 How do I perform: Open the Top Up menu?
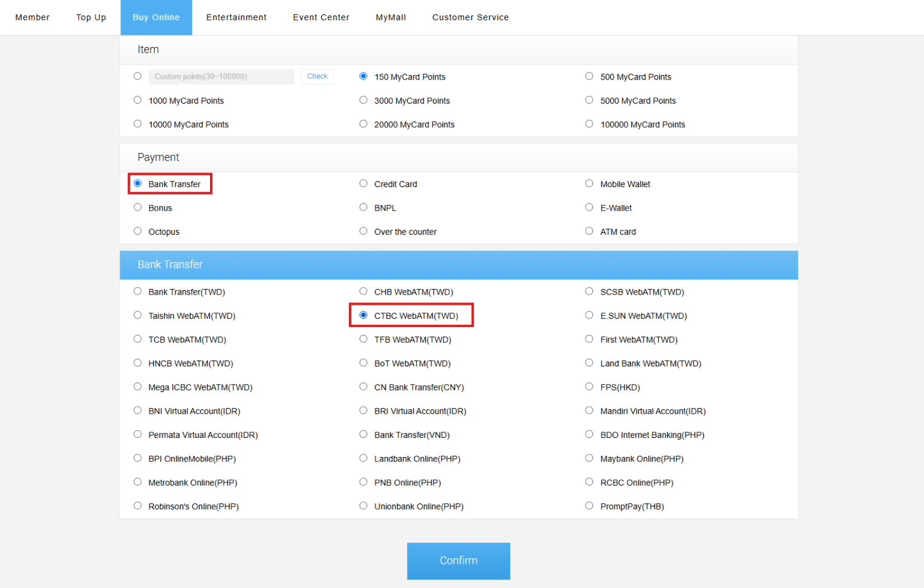(91, 17)
